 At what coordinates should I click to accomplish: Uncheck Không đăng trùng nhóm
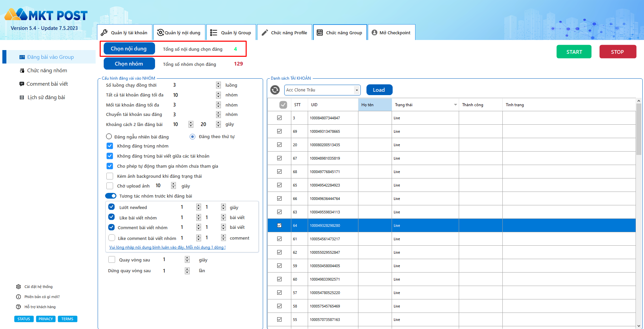point(110,146)
